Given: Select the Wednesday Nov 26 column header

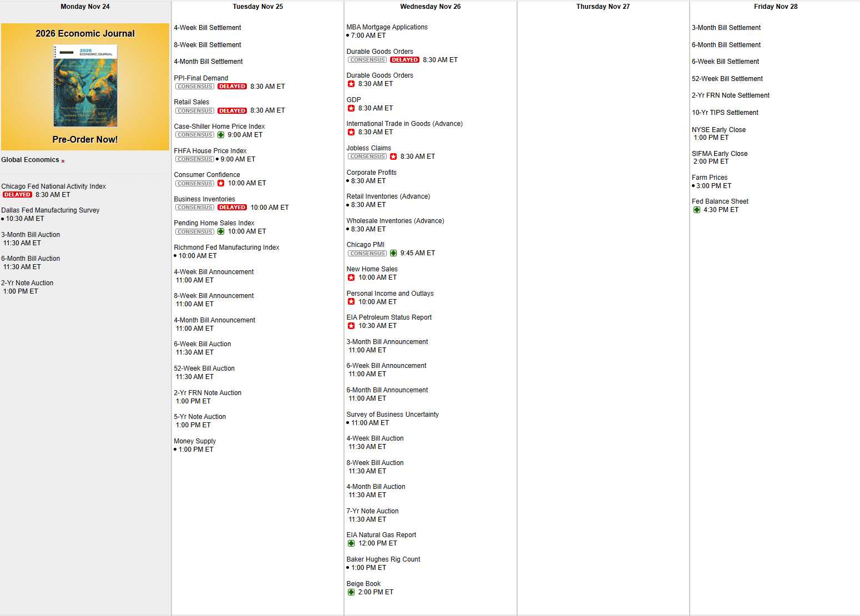Looking at the screenshot, I should [430, 7].
